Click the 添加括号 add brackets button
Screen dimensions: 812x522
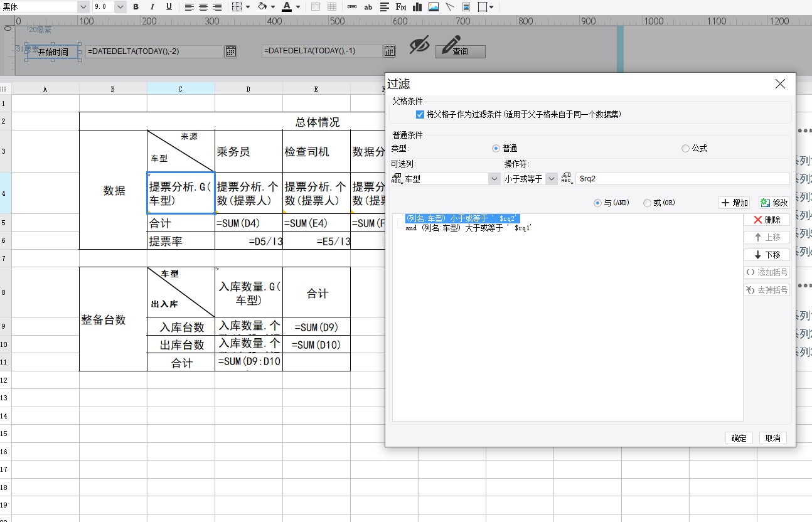coord(767,272)
